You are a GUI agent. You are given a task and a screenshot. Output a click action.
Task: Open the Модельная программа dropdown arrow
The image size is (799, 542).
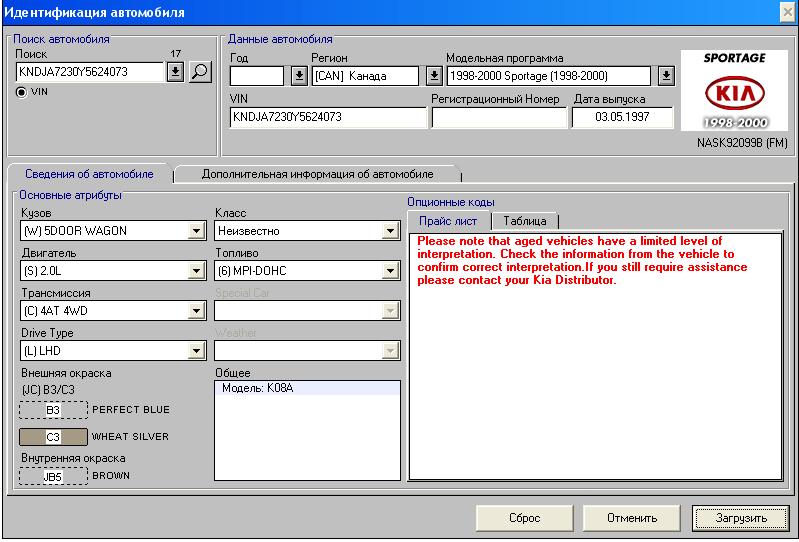(x=665, y=76)
